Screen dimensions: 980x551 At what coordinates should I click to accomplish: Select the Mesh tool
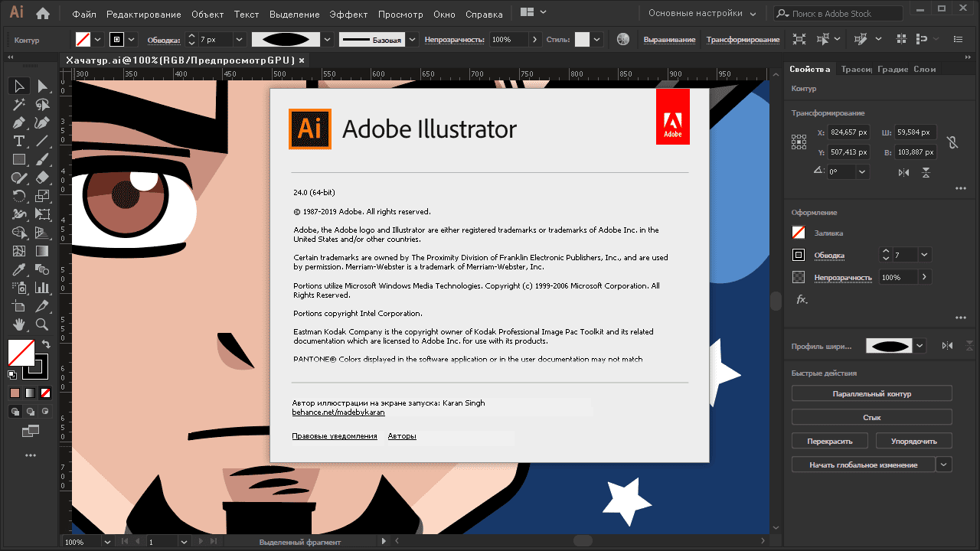coord(19,251)
